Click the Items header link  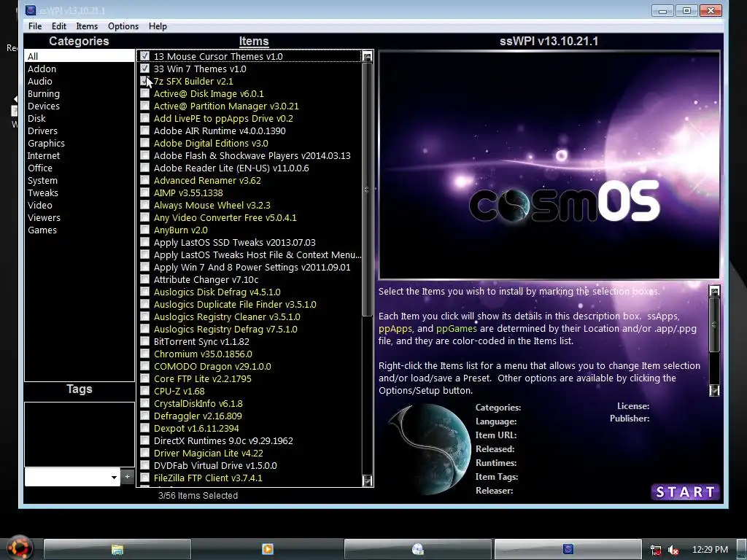[254, 42]
